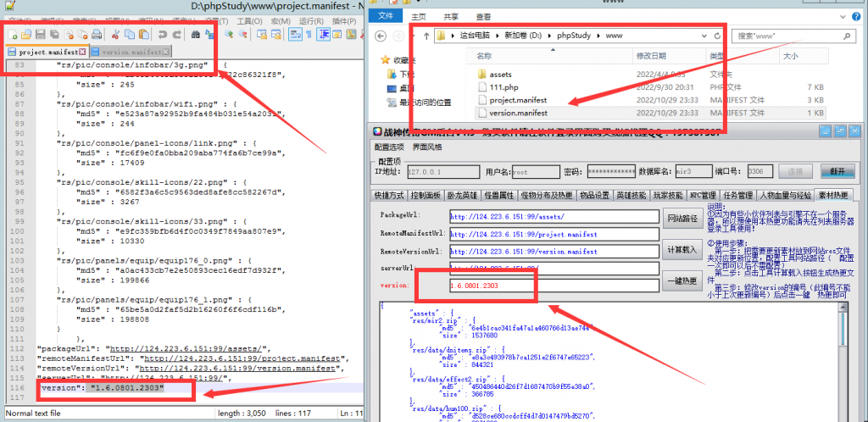Click the Open file icon in Notepad++
This screenshot has height=422, width=868.
(26, 34)
